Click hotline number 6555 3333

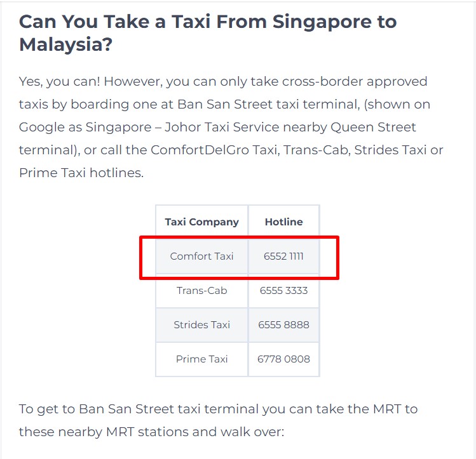click(x=284, y=290)
